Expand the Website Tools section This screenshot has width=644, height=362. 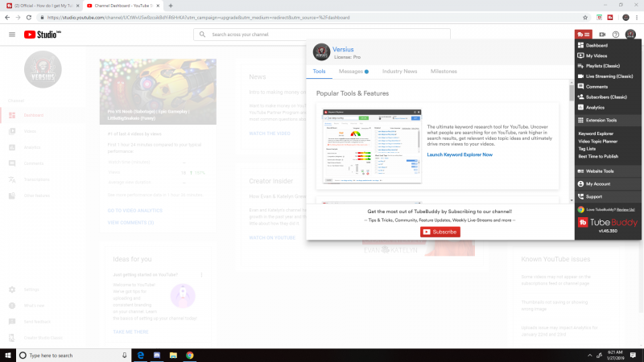[x=600, y=171]
